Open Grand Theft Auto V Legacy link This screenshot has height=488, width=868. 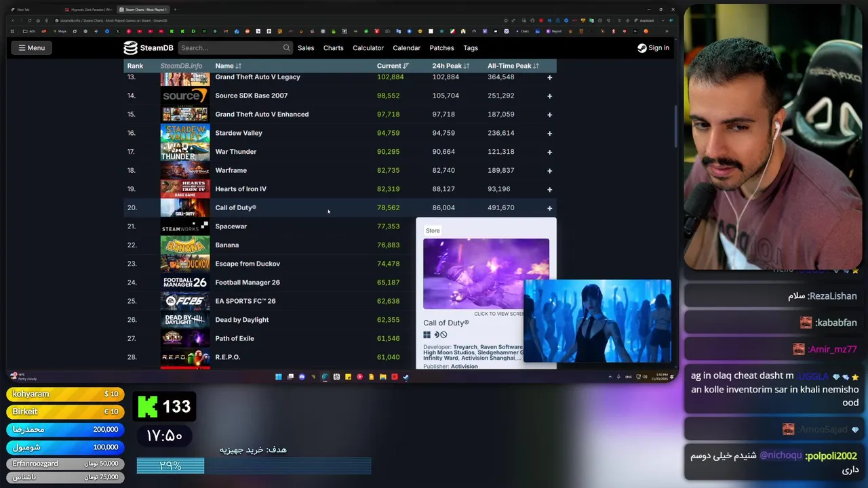point(258,77)
